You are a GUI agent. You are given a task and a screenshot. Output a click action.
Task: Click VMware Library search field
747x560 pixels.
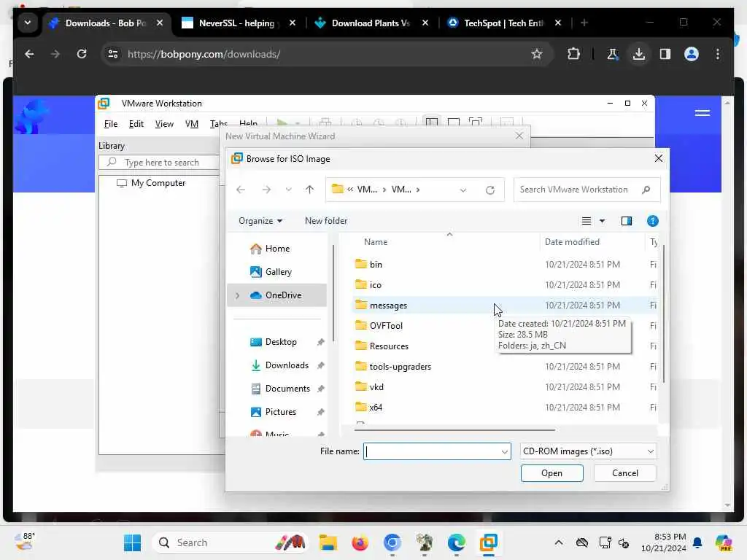159,163
